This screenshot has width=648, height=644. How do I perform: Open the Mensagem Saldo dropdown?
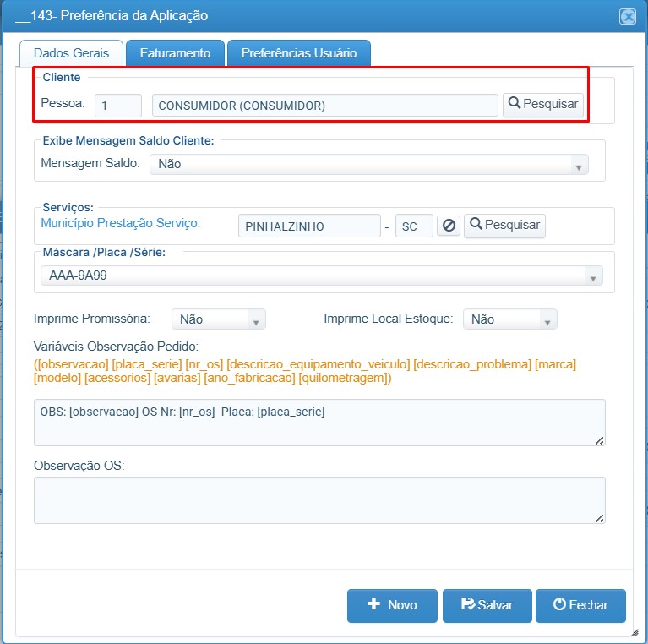(368, 165)
